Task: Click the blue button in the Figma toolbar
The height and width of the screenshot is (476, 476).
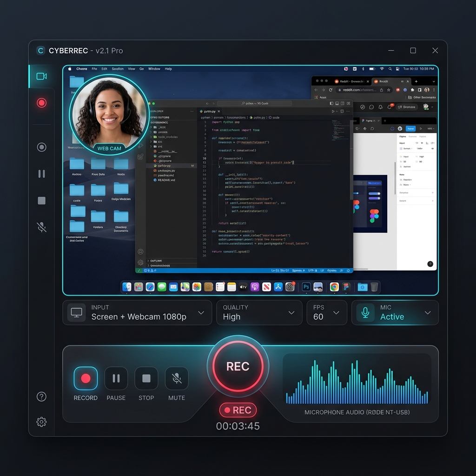Action: coord(410,129)
